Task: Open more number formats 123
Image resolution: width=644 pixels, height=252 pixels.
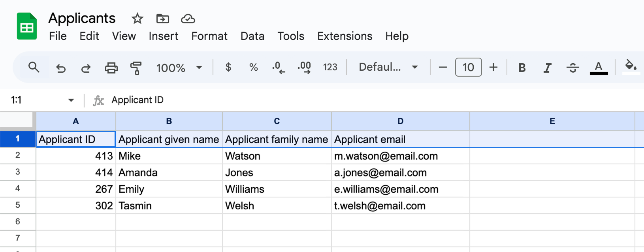Action: (330, 68)
